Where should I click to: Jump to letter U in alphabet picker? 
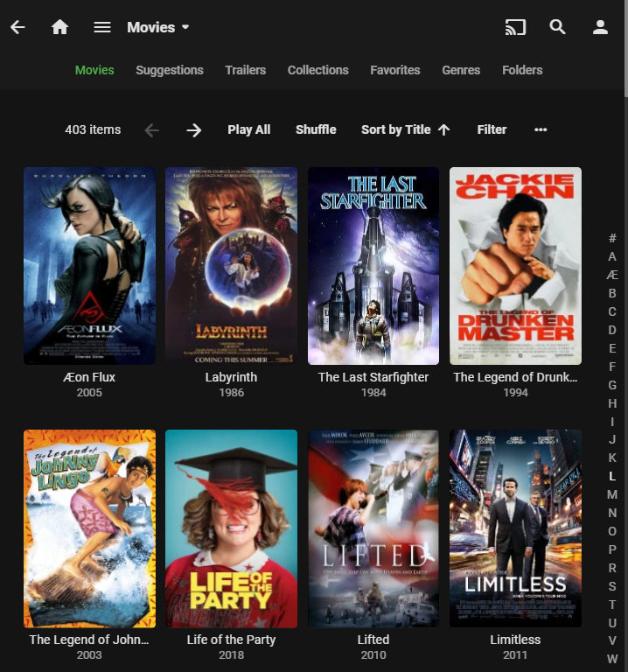[612, 623]
